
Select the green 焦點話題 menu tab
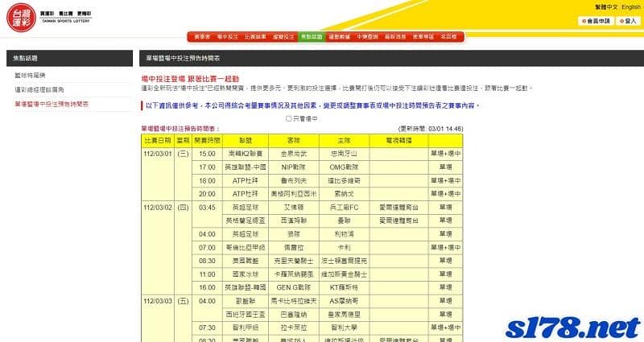tap(312, 37)
